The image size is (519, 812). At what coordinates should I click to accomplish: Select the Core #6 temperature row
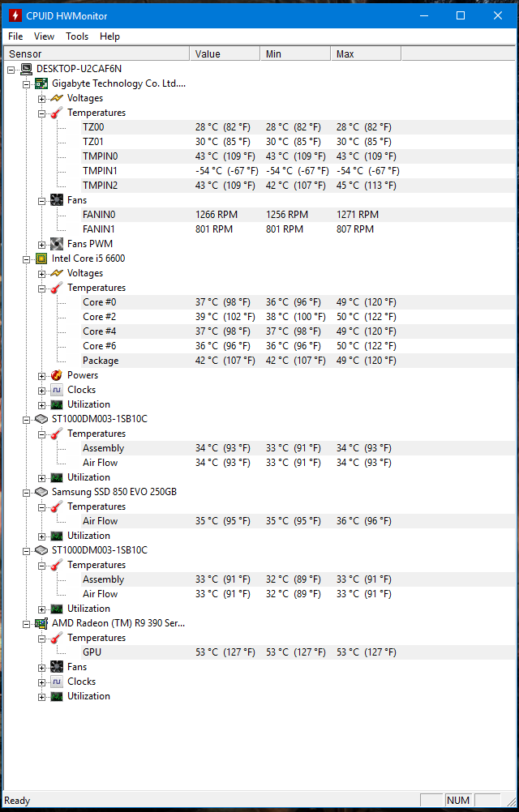click(298, 346)
